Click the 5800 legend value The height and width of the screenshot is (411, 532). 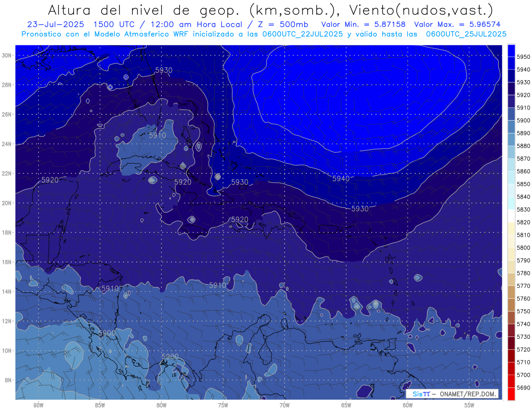[x=524, y=248]
